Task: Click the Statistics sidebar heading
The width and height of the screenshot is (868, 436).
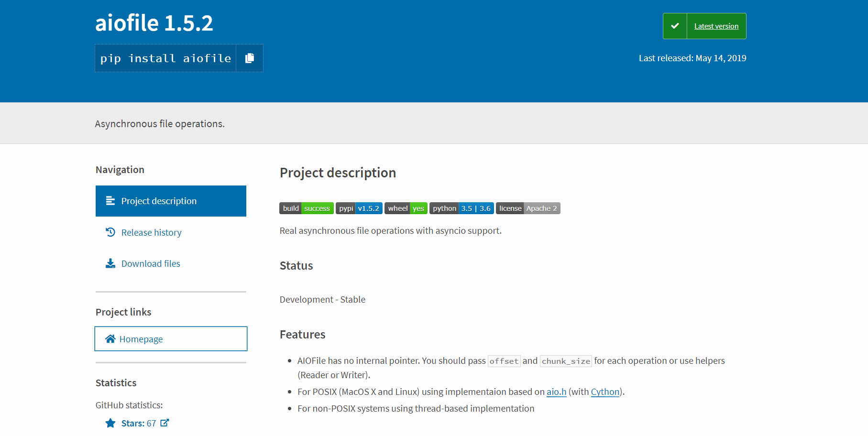Action: [x=116, y=383]
